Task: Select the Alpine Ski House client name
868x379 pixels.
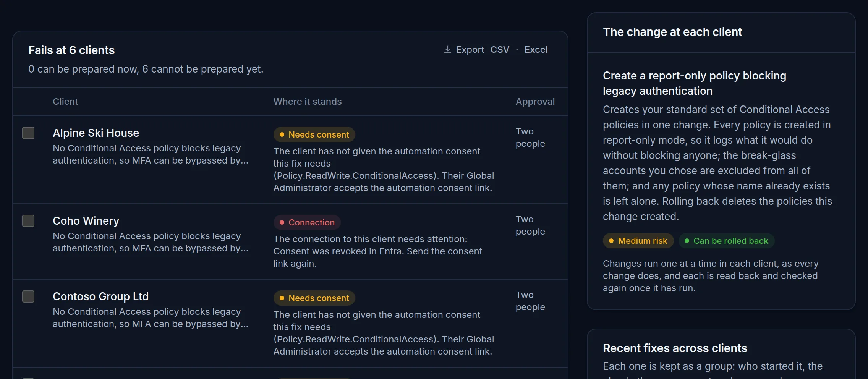Action: pos(96,133)
